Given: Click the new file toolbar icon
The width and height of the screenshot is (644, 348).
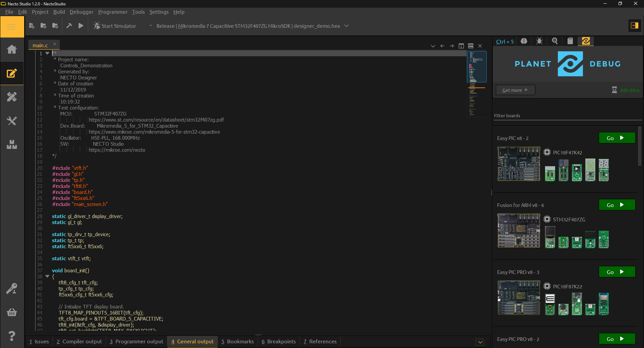Looking at the screenshot, I should tap(32, 26).
